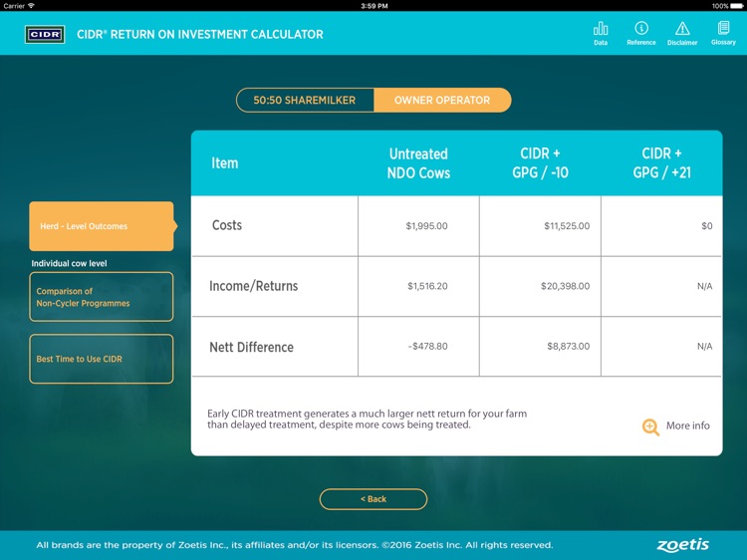Image resolution: width=747 pixels, height=560 pixels.
Task: Open the Best Time to Use CIDR section
Action: 102,359
